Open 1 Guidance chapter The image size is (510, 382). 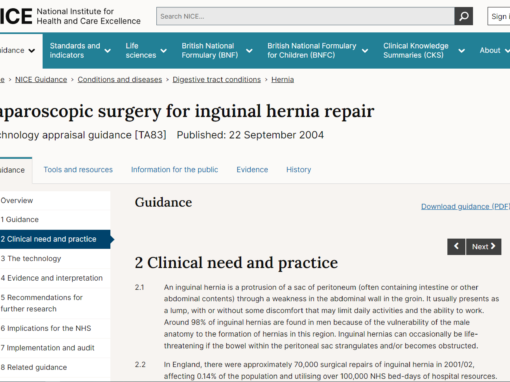pyautogui.click(x=55, y=220)
